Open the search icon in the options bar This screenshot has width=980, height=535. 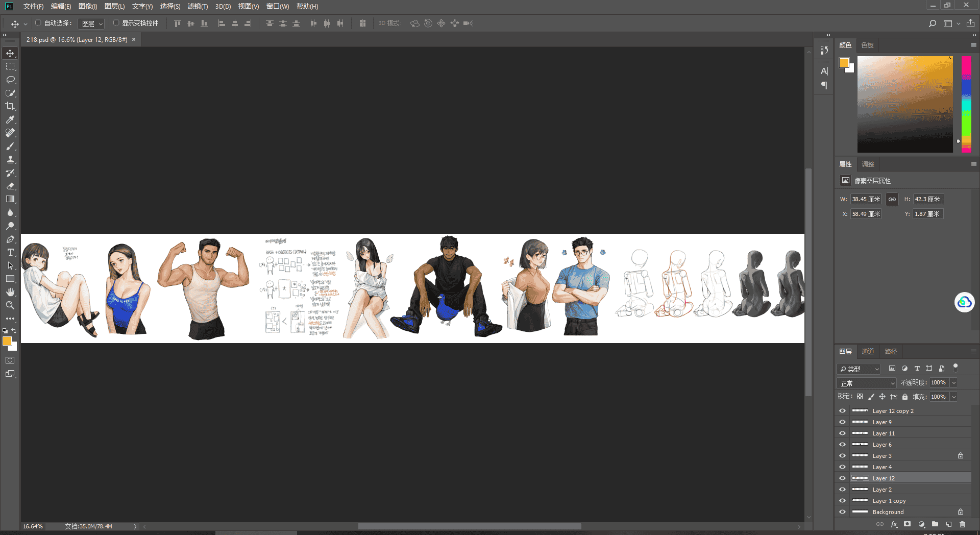933,23
